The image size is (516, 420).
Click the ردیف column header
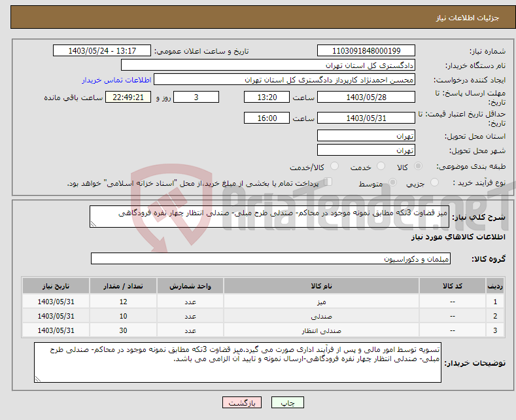tap(495, 286)
